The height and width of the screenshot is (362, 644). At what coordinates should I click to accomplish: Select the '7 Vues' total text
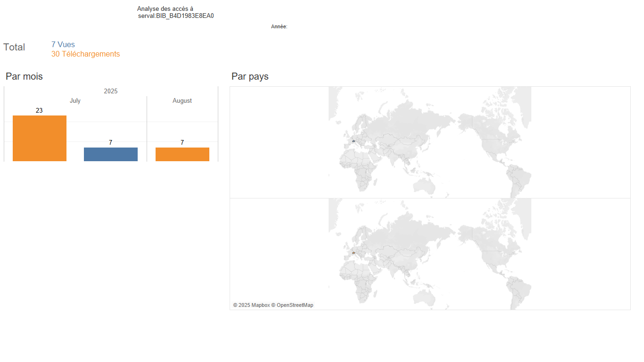click(63, 45)
